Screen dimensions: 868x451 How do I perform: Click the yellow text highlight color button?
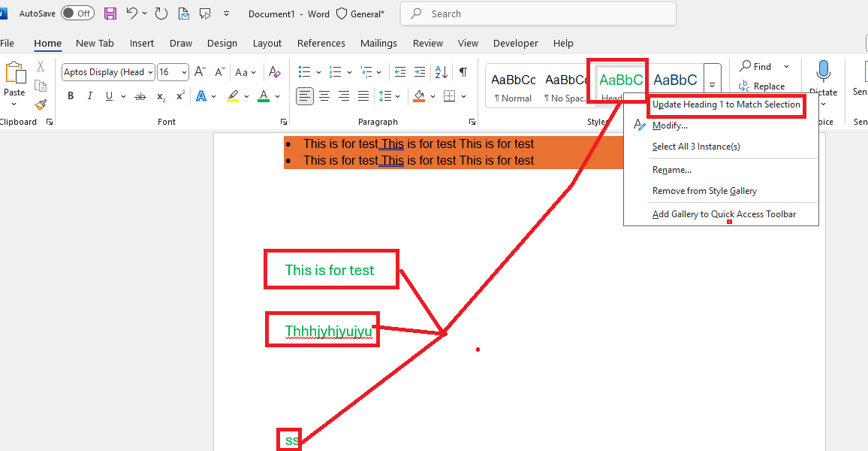tap(233, 96)
